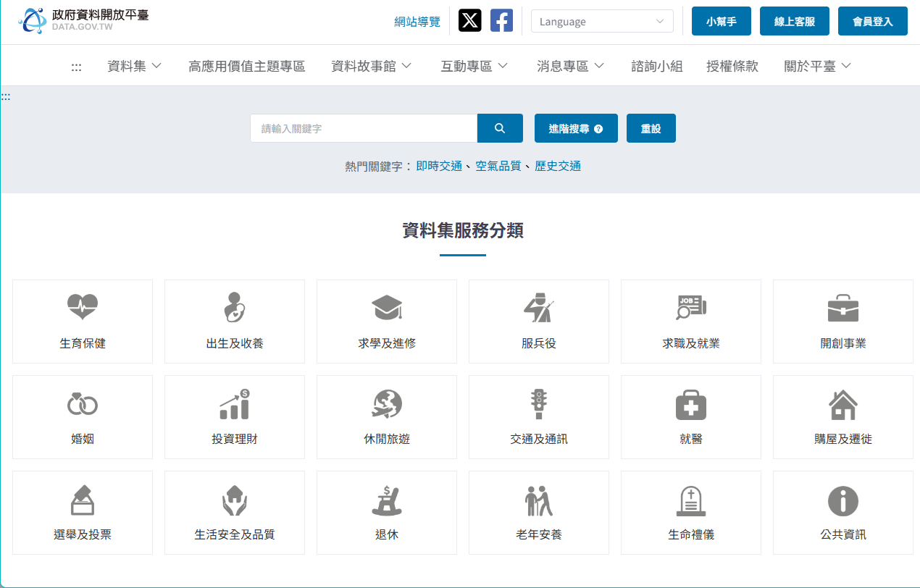Expand the 關於平臺 menu

[817, 66]
